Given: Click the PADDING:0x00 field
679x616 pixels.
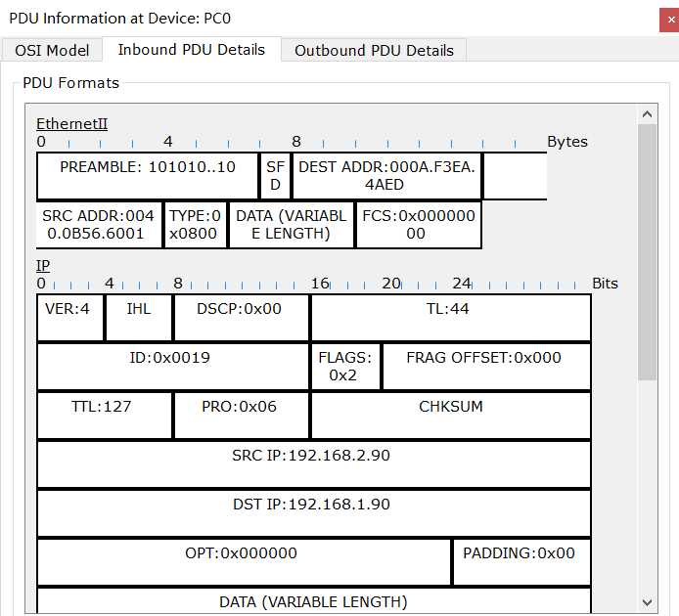Looking at the screenshot, I should (521, 562).
